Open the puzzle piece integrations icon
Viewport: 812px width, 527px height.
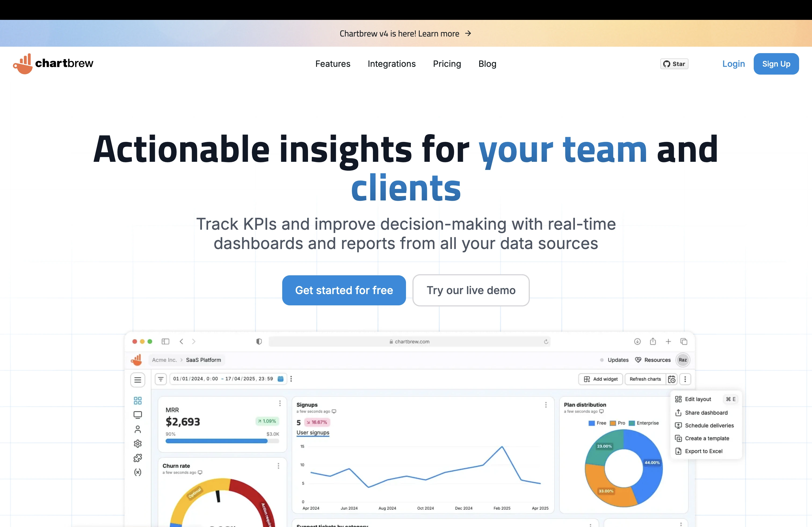(x=138, y=458)
